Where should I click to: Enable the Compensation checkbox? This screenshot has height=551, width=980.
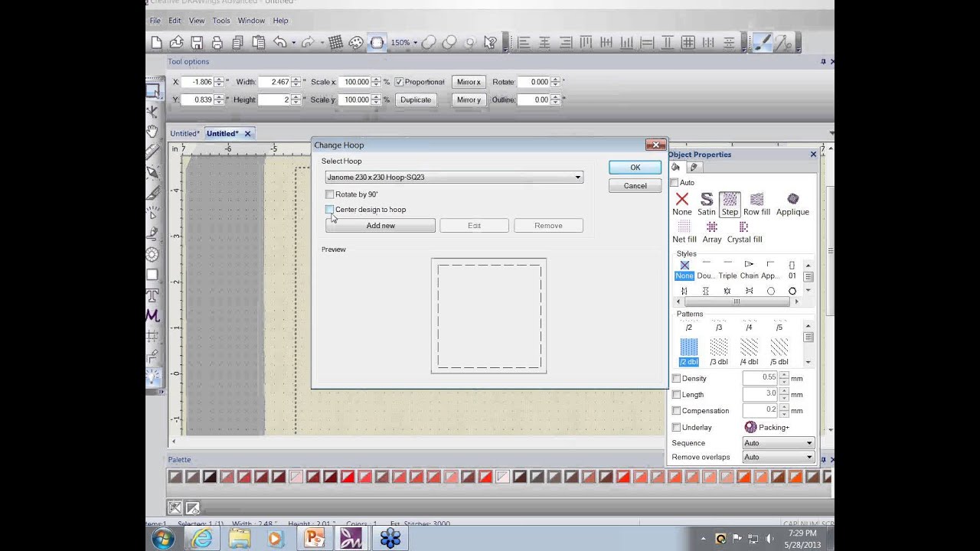click(676, 410)
